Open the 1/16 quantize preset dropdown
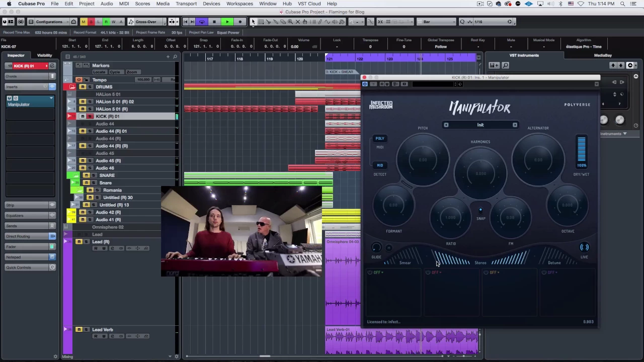Viewport: 644px width, 362px height. coord(493,22)
